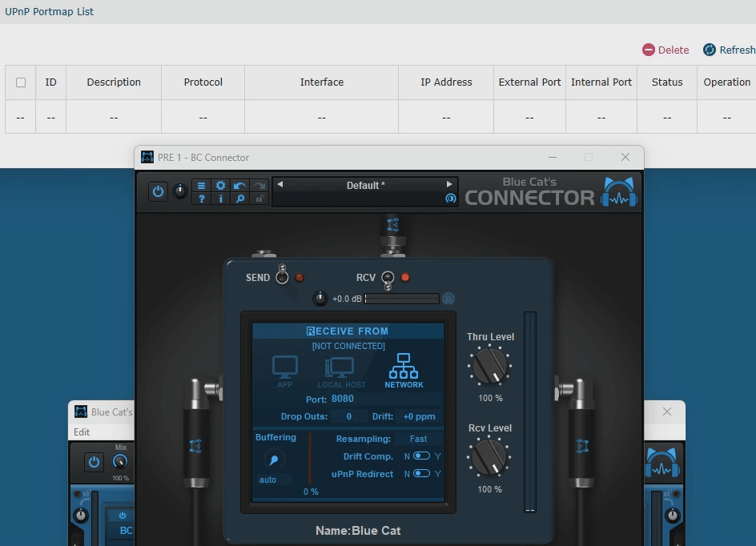The width and height of the screenshot is (756, 546).
Task: Open the presets list menu icon
Action: click(202, 186)
